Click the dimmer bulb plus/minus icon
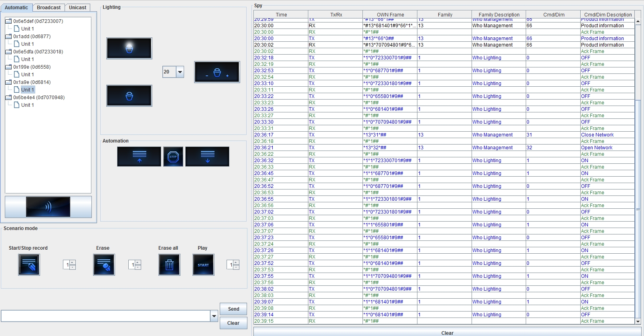The height and width of the screenshot is (336, 644). coord(217,72)
